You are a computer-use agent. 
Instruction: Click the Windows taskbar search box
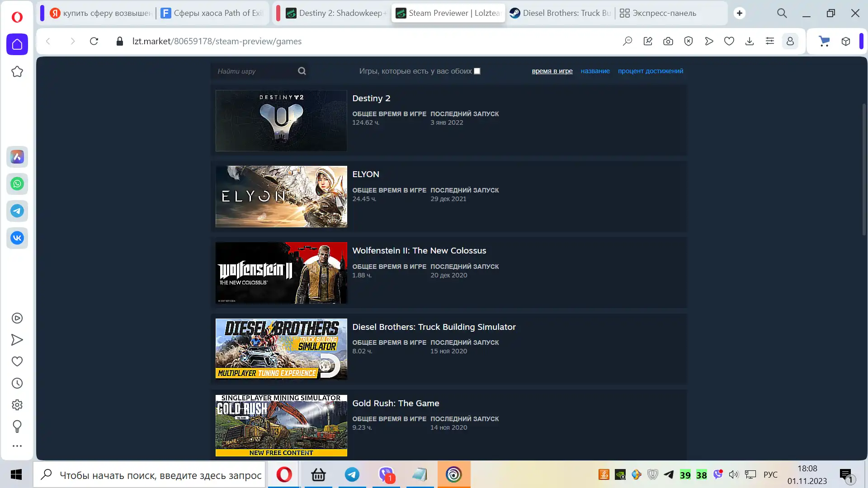point(149,475)
